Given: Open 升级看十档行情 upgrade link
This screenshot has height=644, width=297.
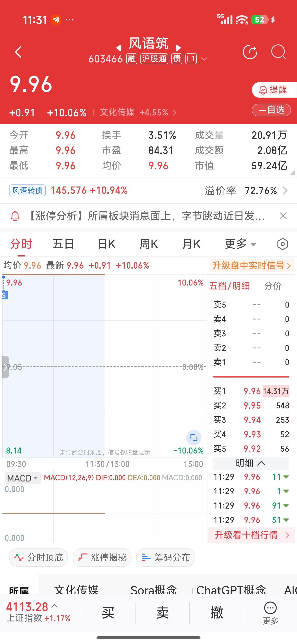Looking at the screenshot, I should tap(251, 535).
